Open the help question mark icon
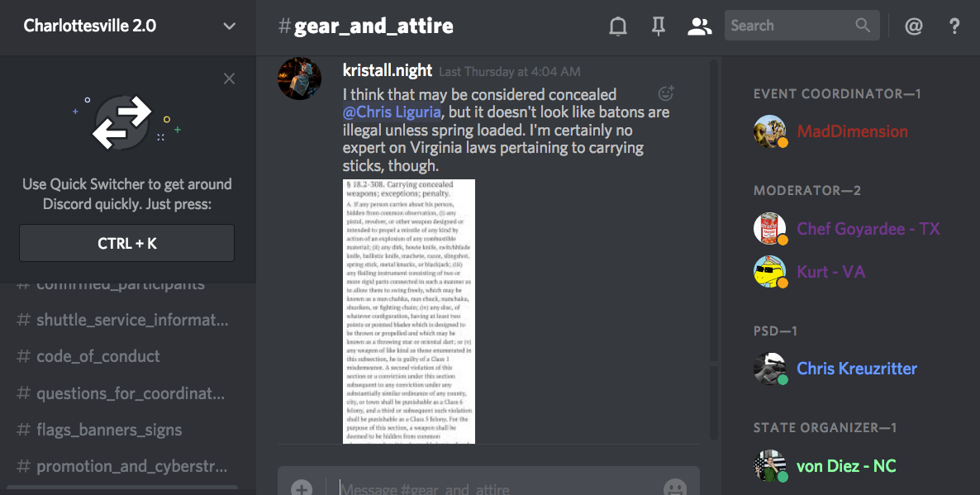Viewport: 980px width, 495px height. [954, 26]
